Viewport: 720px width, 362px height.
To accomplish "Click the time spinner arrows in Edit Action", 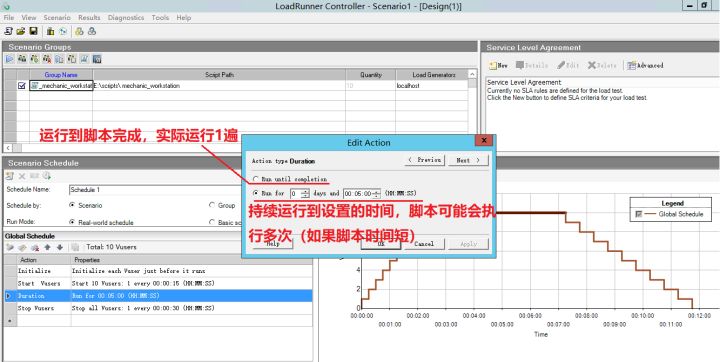I will pyautogui.click(x=377, y=193).
